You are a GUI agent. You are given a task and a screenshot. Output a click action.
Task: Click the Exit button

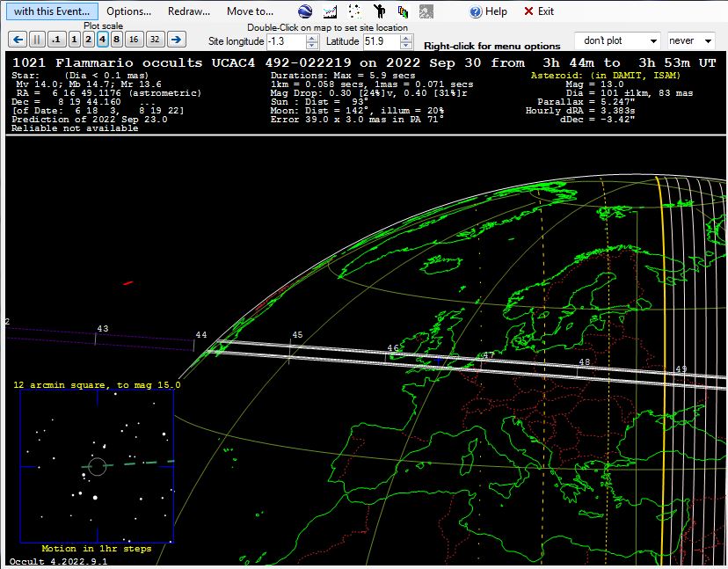[x=539, y=11]
